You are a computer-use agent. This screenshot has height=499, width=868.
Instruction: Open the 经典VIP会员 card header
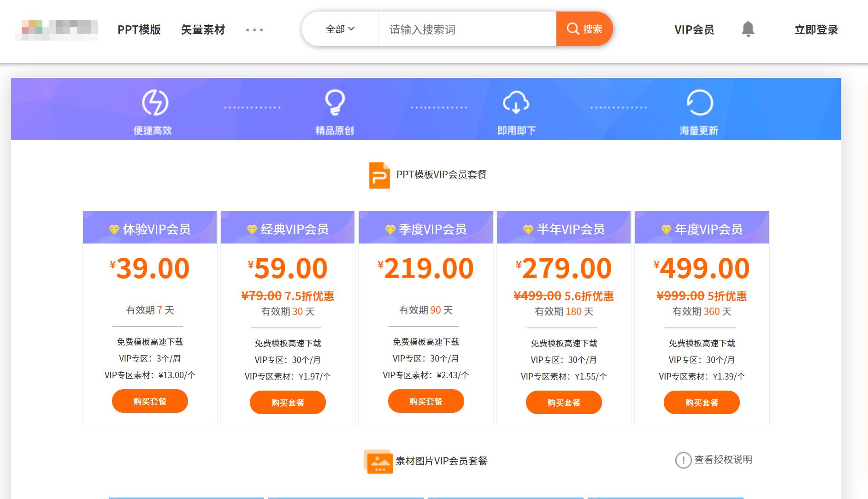[x=287, y=227]
